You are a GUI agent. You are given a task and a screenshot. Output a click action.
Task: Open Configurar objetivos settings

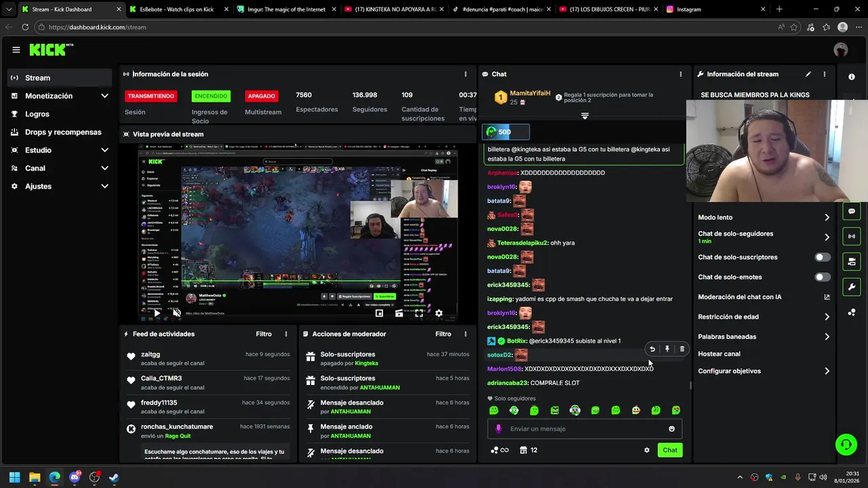764,371
